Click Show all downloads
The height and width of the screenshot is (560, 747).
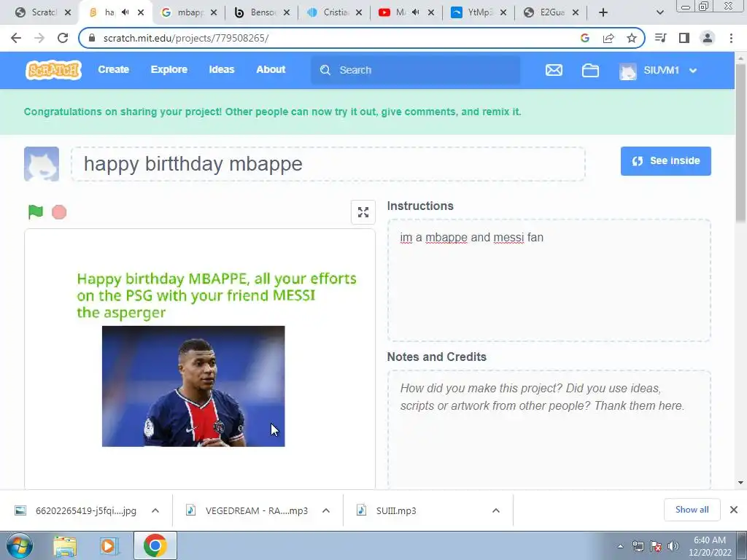[692, 510]
